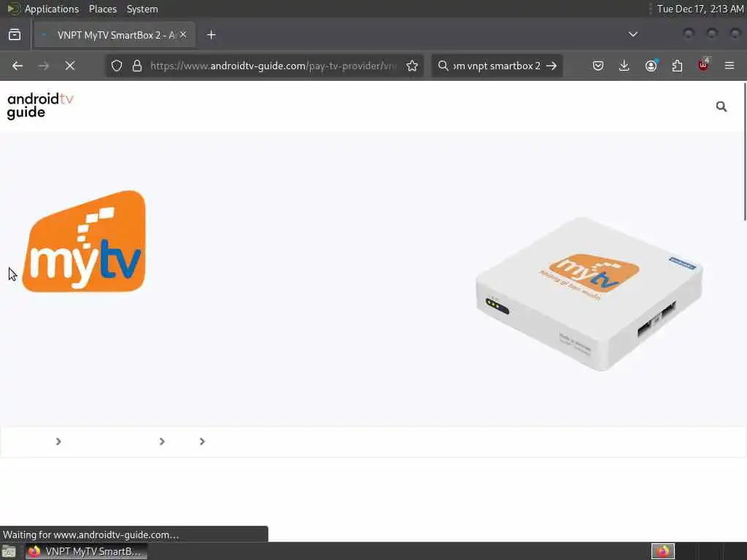Viewport: 747px width, 560px height.
Task: Click the second breadcrumb chevron
Action: tap(162, 441)
